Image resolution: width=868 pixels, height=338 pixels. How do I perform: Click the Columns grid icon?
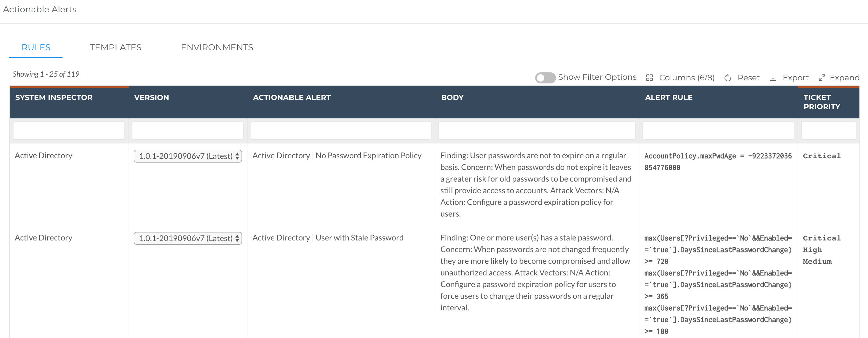(x=650, y=77)
